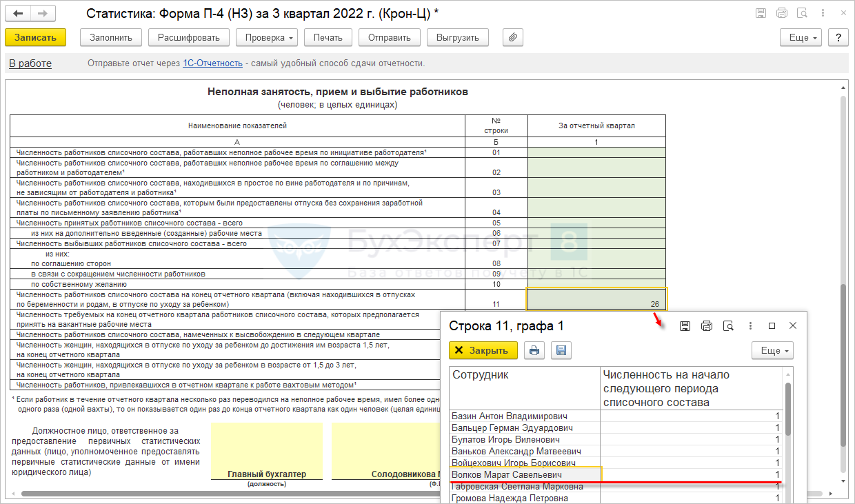The image size is (855, 504).
Task: Click the line 11 cell with value 26
Action: point(596,299)
